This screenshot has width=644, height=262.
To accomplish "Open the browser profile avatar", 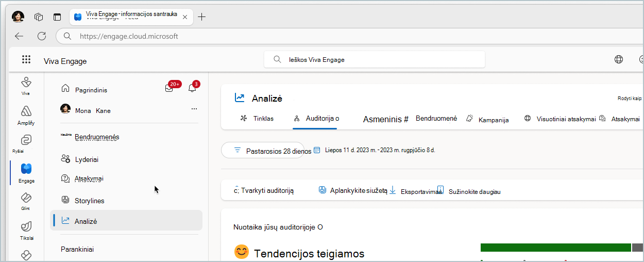I will 18,17.
